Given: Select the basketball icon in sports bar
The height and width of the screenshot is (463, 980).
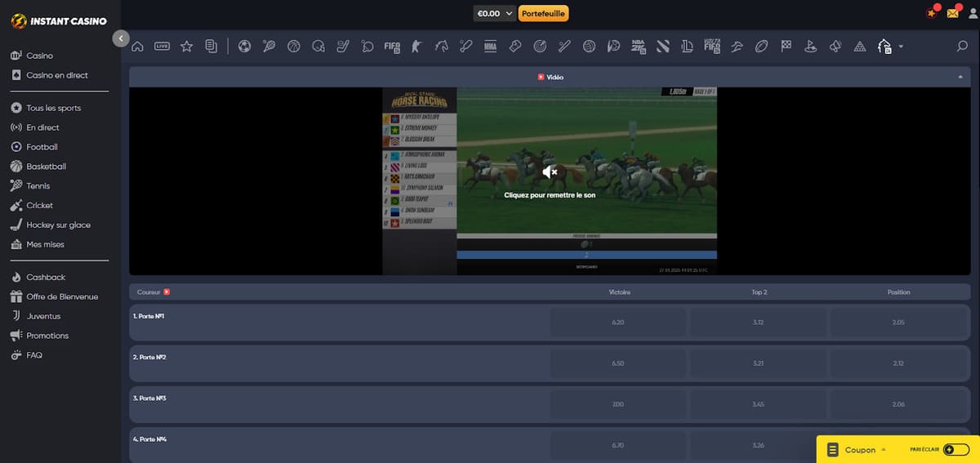Looking at the screenshot, I should 293,47.
